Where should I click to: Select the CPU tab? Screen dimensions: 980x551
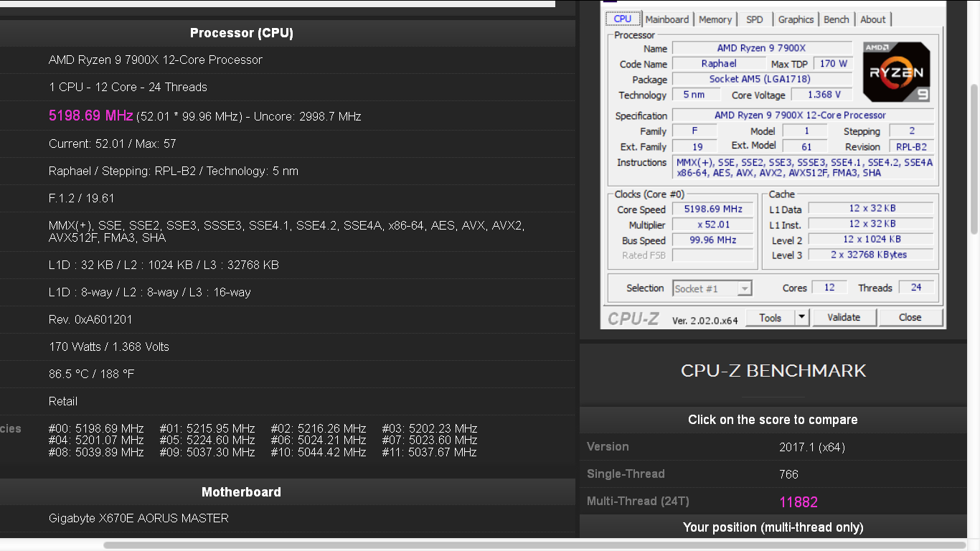coord(622,19)
